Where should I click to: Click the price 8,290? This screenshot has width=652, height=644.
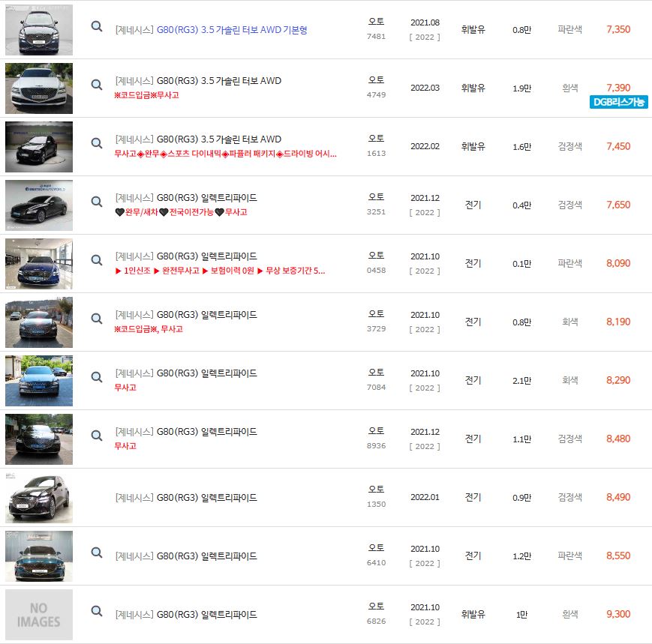[618, 381]
